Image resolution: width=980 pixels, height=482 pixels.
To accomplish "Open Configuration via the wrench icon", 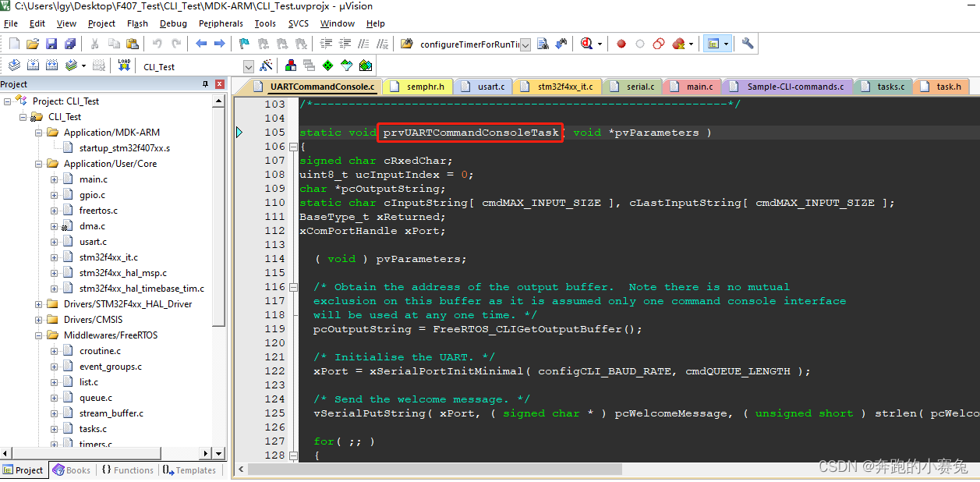I will coord(748,44).
